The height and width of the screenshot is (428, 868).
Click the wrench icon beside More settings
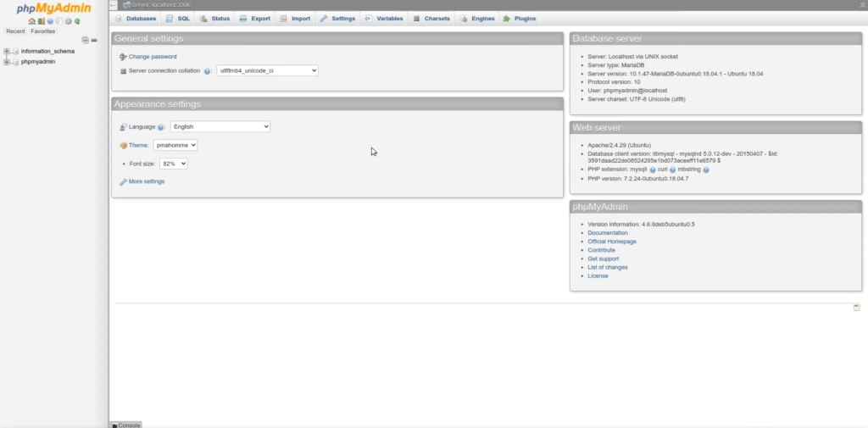[x=124, y=181]
